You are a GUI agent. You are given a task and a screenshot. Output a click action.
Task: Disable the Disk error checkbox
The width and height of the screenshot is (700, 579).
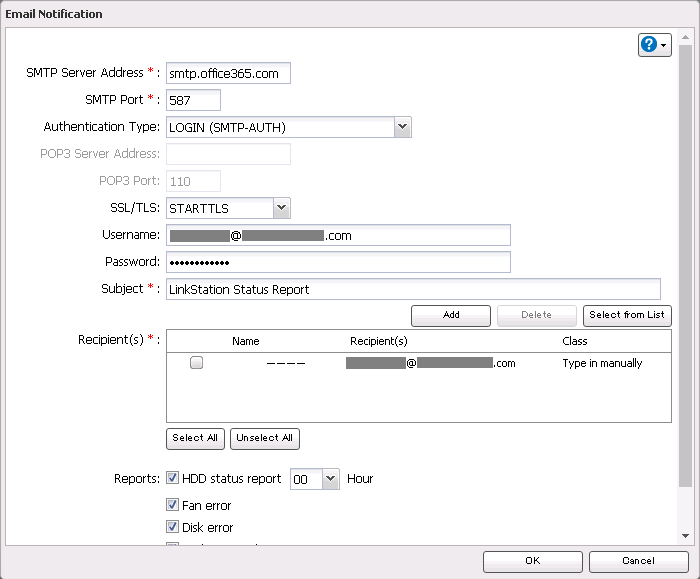coord(173,527)
